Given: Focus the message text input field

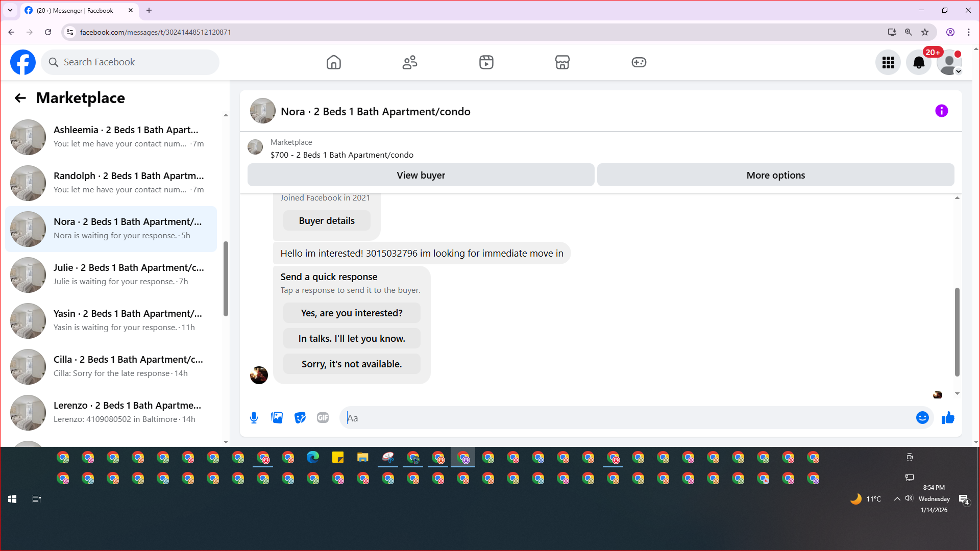Looking at the screenshot, I should pyautogui.click(x=628, y=418).
